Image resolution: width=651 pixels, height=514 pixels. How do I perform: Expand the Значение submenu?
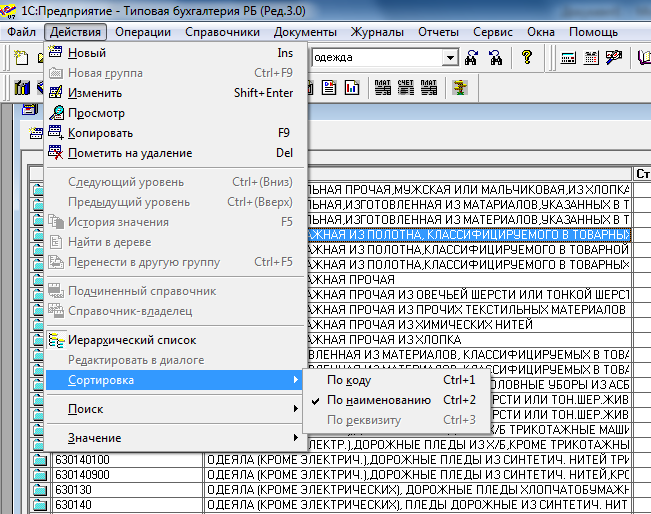(x=175, y=438)
